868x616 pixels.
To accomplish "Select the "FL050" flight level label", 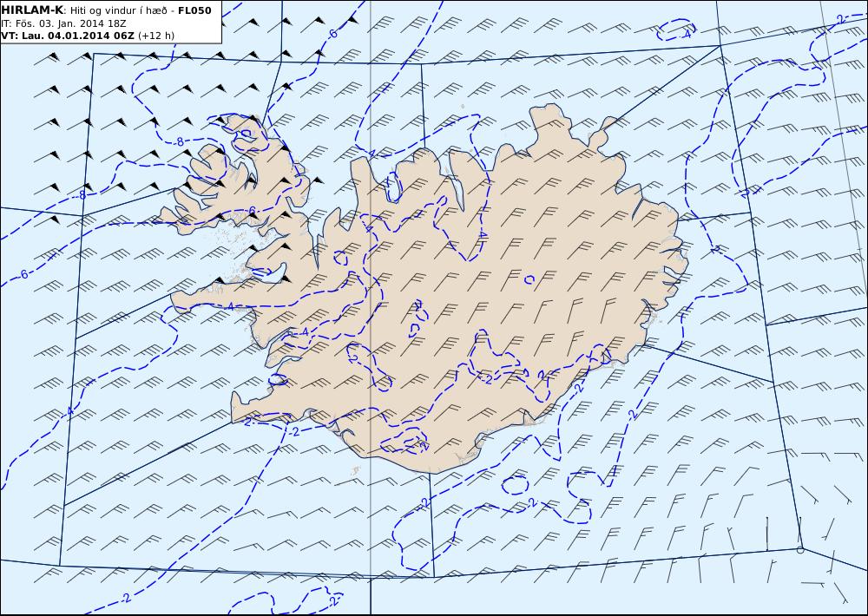I will 194,10.
